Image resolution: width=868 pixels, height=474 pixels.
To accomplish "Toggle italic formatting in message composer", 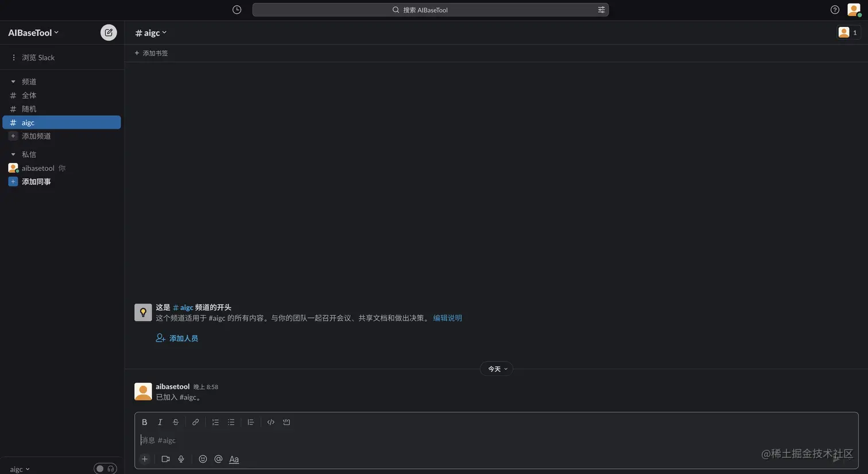I will (160, 422).
